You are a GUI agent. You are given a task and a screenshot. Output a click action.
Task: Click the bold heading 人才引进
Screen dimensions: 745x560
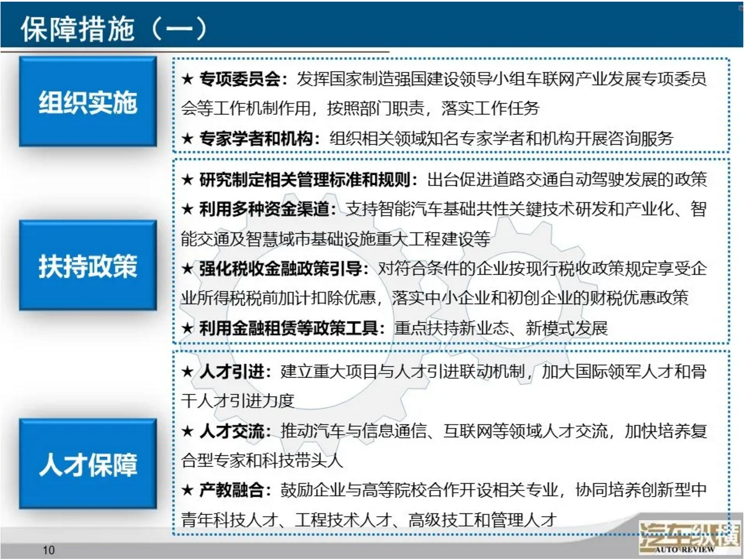coord(232,372)
